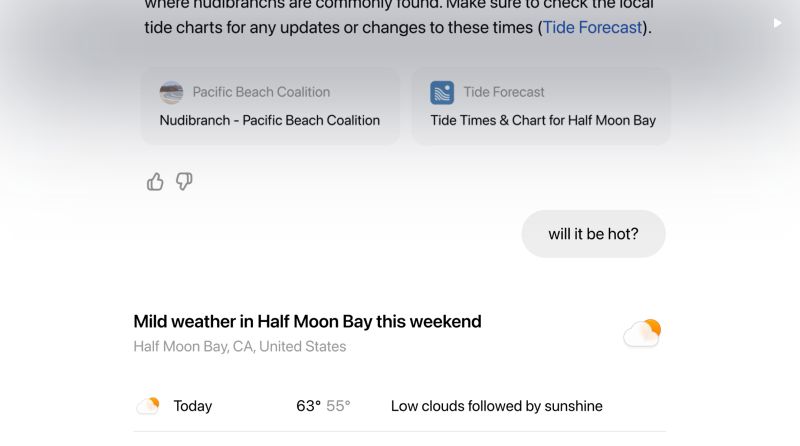800x446 pixels.
Task: Click Low clouds followed by sunshine description
Action: tap(496, 406)
